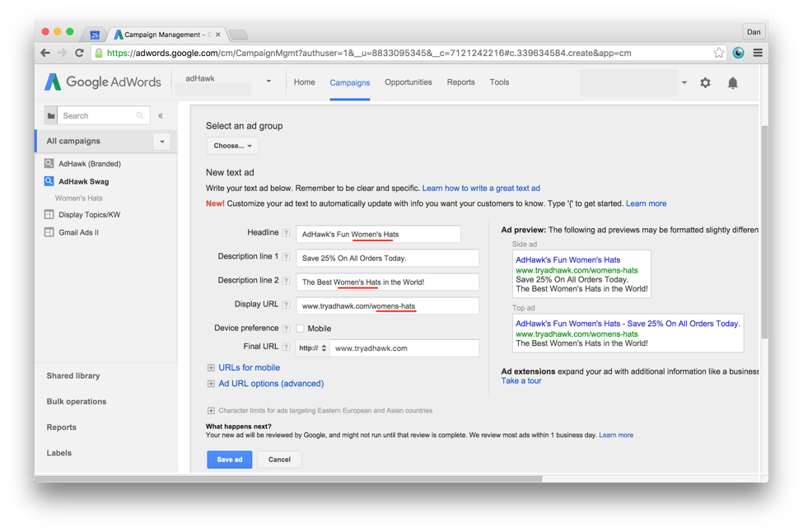Collapse the sidebar with double chevron
Screen dimensions: 803x532
click(x=161, y=116)
